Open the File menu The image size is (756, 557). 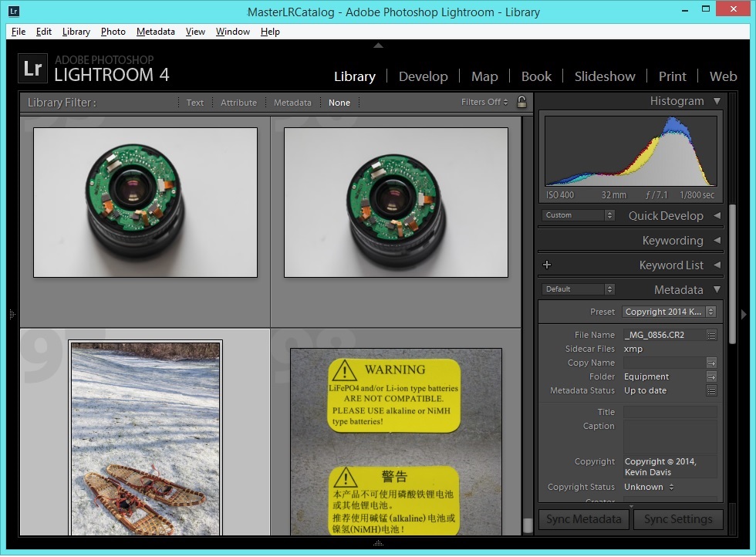(x=19, y=32)
